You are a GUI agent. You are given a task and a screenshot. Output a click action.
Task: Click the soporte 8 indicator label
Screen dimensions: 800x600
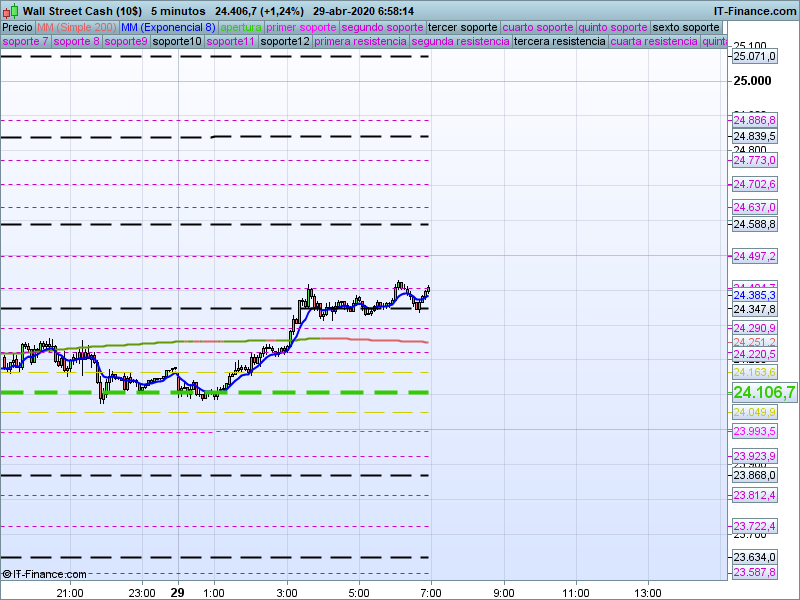77,41
